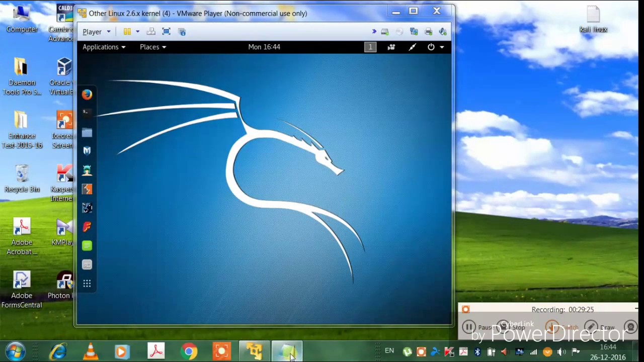Click the camera recorder icon in Kali top bar

pos(391,47)
